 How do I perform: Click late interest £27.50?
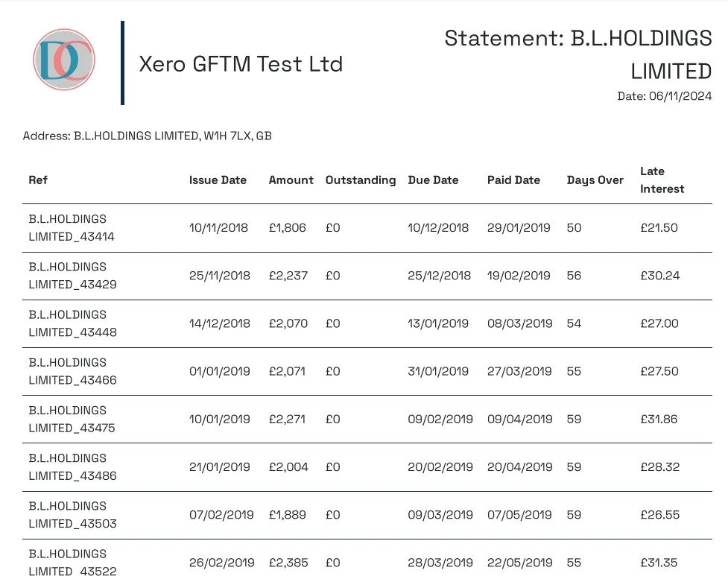[659, 371]
